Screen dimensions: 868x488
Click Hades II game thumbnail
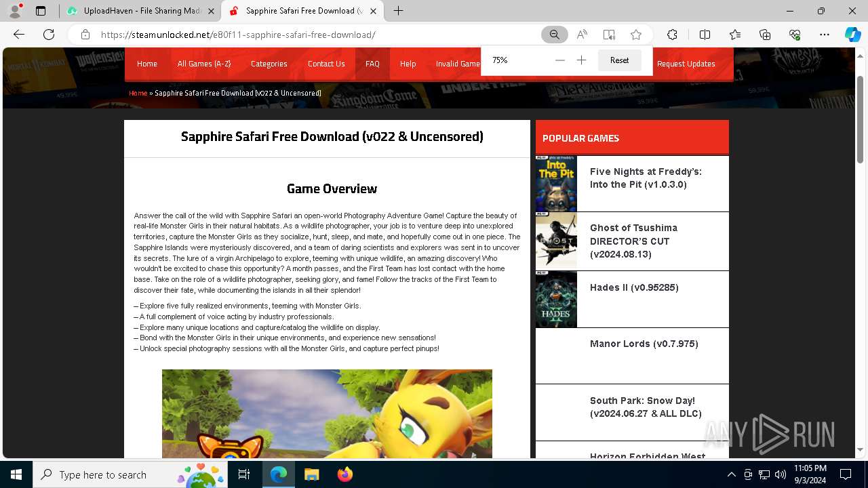tap(556, 299)
